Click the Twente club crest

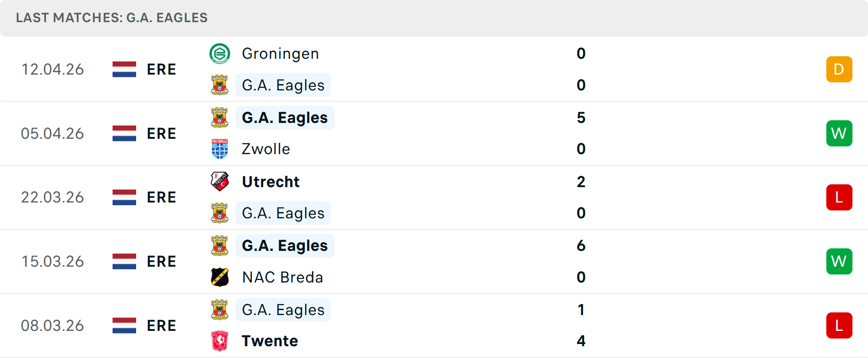point(220,341)
